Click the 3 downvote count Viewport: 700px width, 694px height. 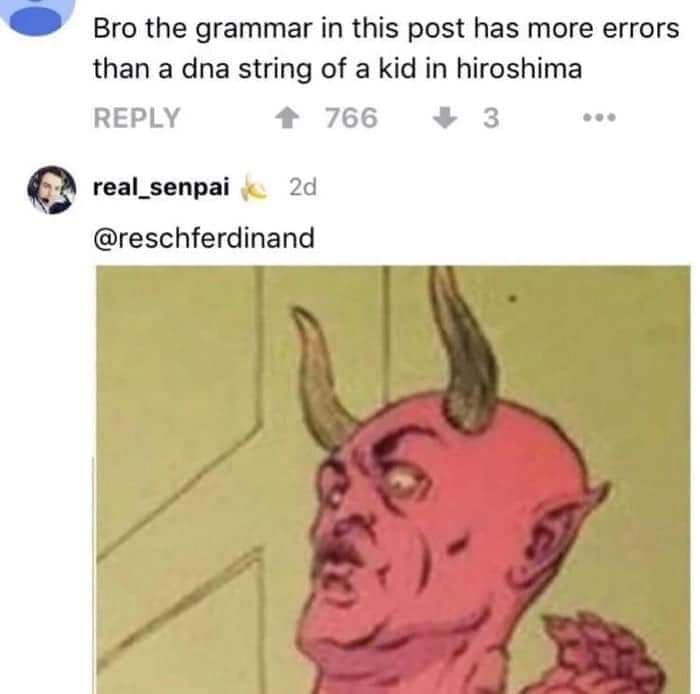click(x=491, y=118)
